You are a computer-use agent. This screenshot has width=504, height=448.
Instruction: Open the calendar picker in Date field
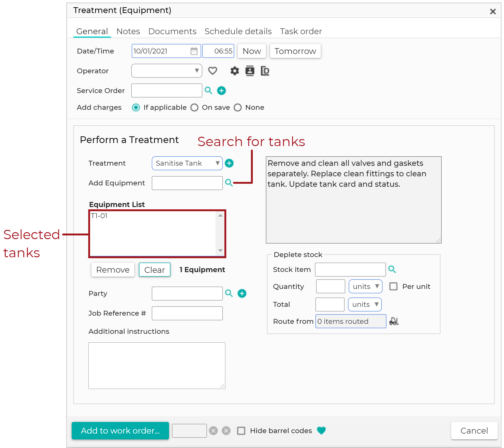(x=194, y=51)
